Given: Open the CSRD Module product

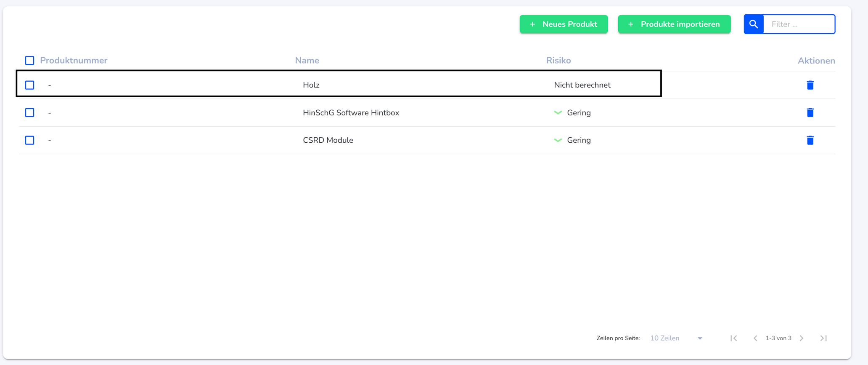Looking at the screenshot, I should (x=328, y=140).
